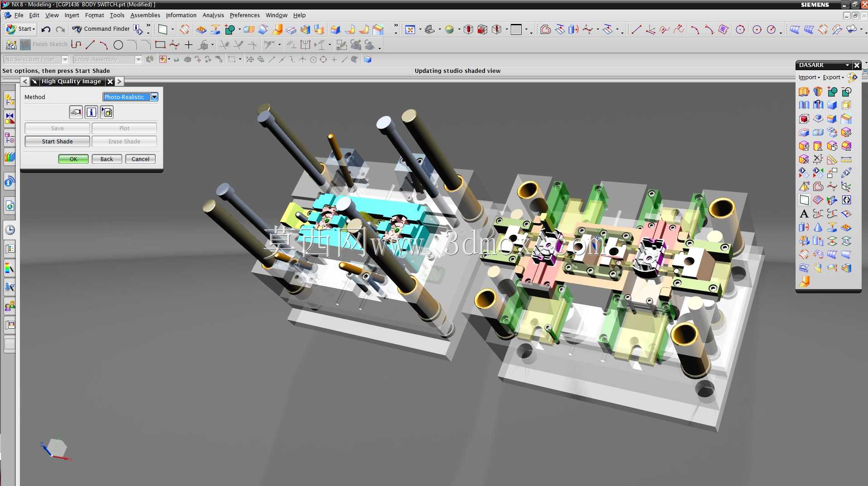Click the Cancel button
This screenshot has width=868, height=486.
pos(140,159)
